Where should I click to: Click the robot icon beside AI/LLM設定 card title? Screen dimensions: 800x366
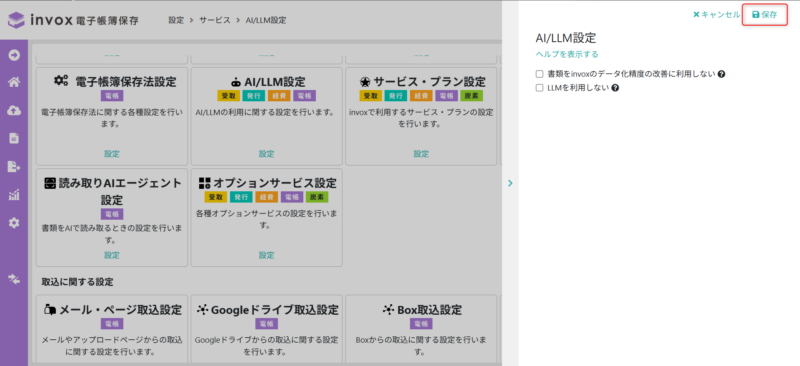[x=236, y=82]
